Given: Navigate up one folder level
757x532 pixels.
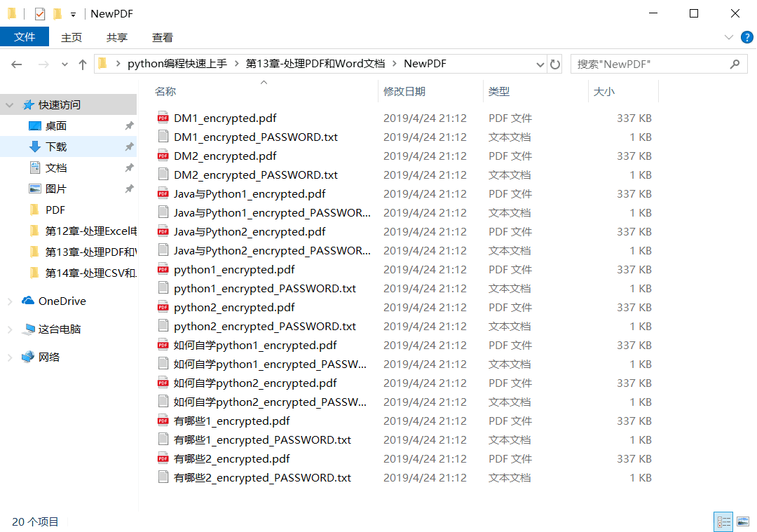Looking at the screenshot, I should [83, 63].
